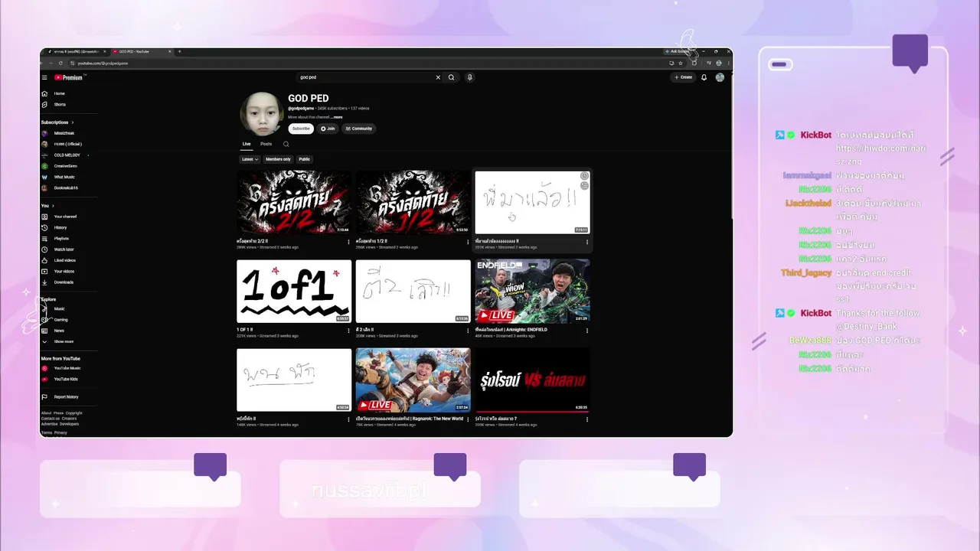The height and width of the screenshot is (551, 980).
Task: Open the Copyright footer link
Action: pos(73,413)
